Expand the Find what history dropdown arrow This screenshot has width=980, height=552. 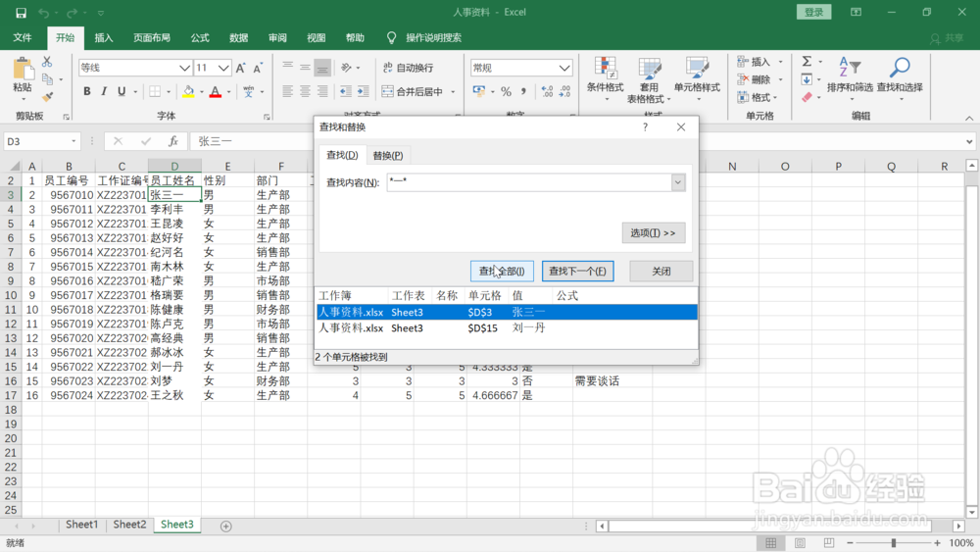coord(678,182)
